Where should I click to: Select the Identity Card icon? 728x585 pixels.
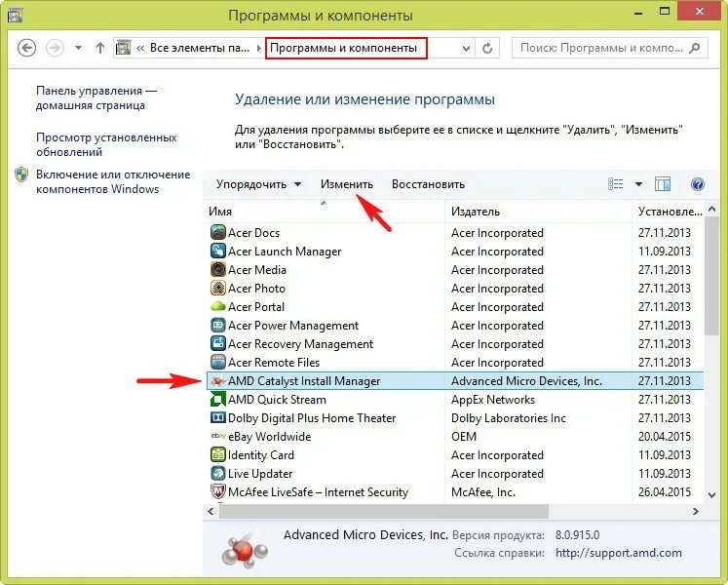click(x=217, y=455)
